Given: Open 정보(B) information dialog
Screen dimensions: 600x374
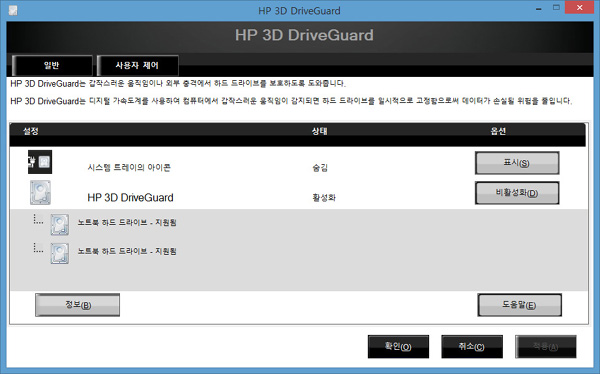Looking at the screenshot, I should [77, 305].
